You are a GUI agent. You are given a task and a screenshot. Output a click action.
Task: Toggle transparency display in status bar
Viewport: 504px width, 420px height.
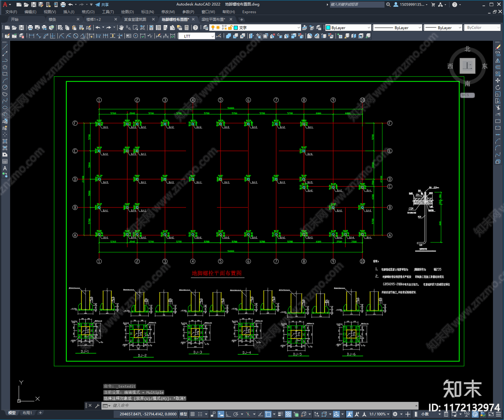288,414
